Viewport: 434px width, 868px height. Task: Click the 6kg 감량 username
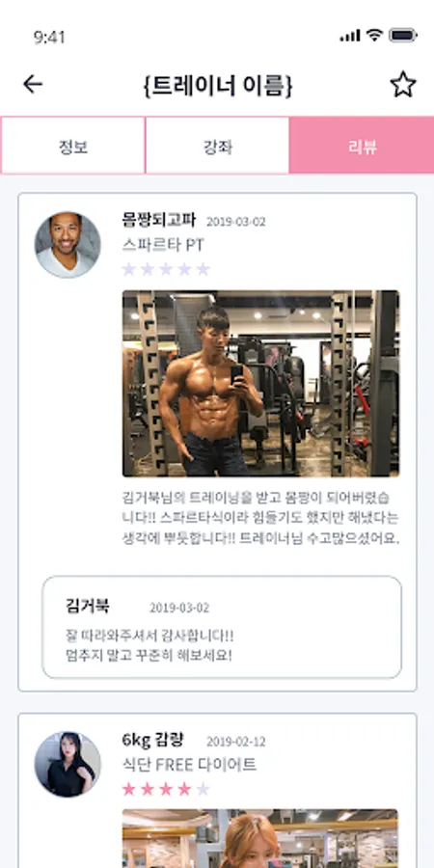pyautogui.click(x=152, y=740)
